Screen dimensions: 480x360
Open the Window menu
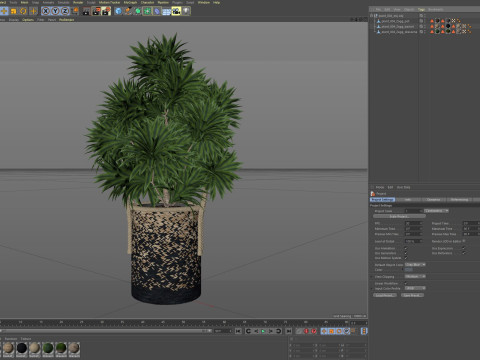tap(204, 2)
